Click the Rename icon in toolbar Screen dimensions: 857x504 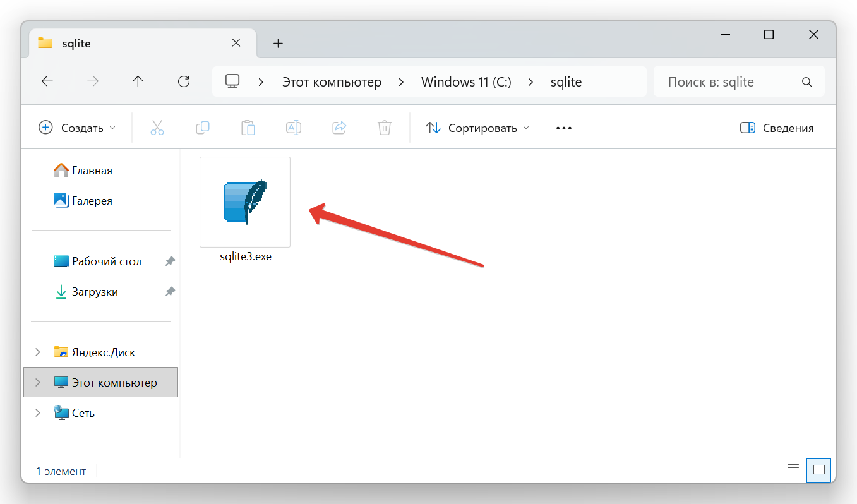[x=294, y=128]
